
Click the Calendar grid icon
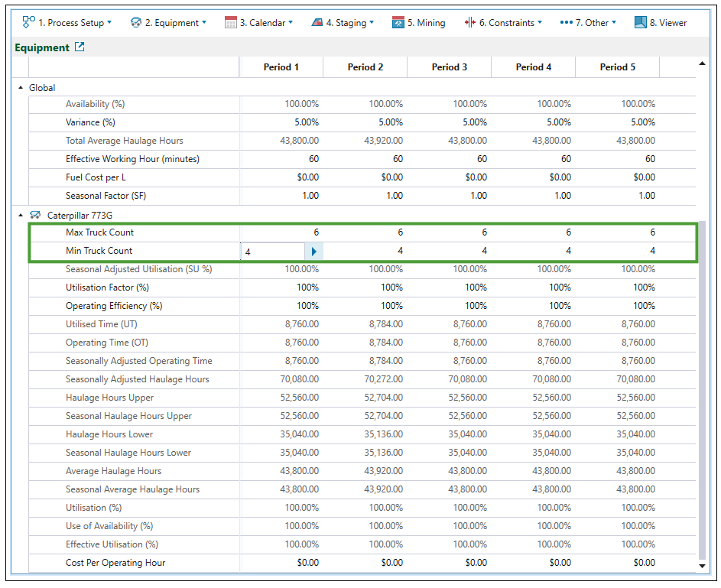coord(230,22)
